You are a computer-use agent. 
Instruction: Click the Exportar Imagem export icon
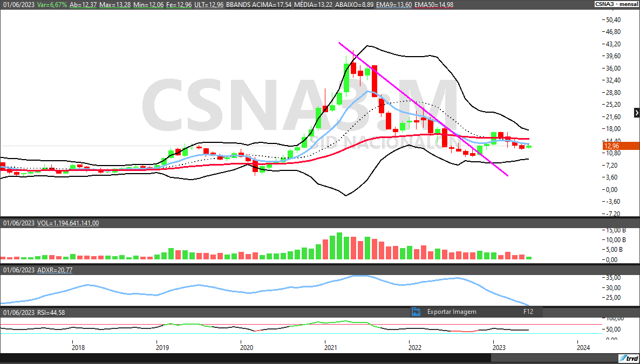click(x=416, y=312)
